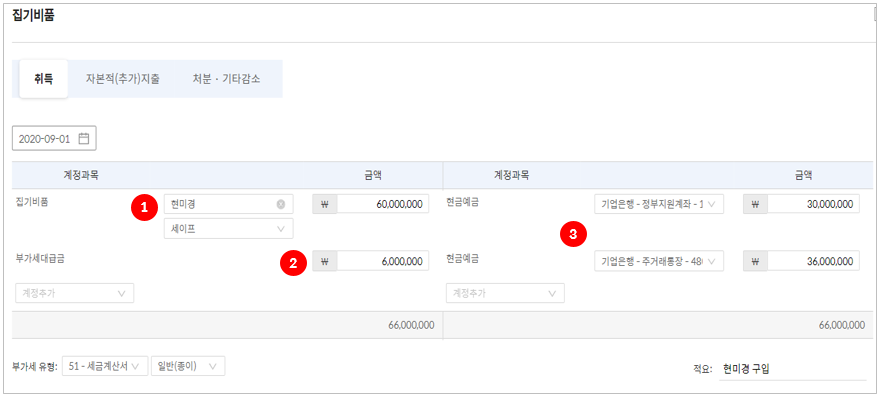Click red step marker number 1

pos(144,208)
